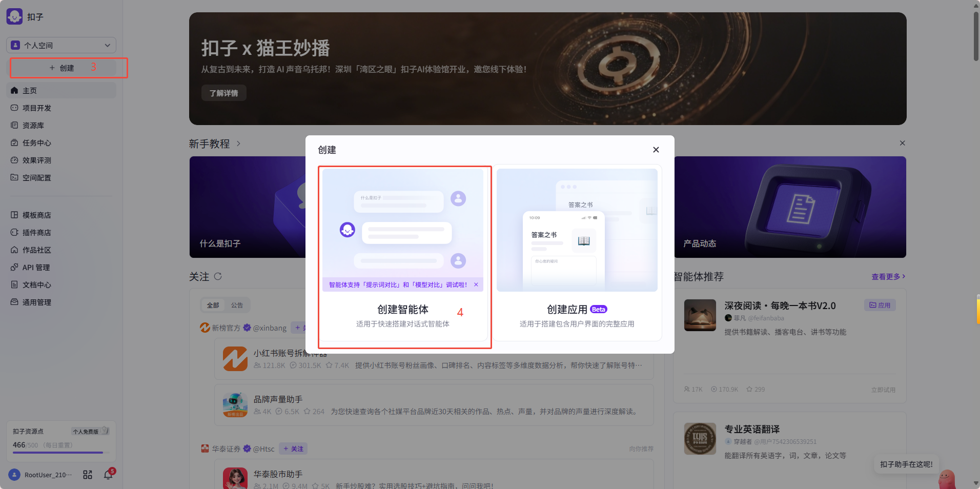The image size is (980, 489).
Task: Open the 个人空间 workspace dropdown
Action: 61,45
